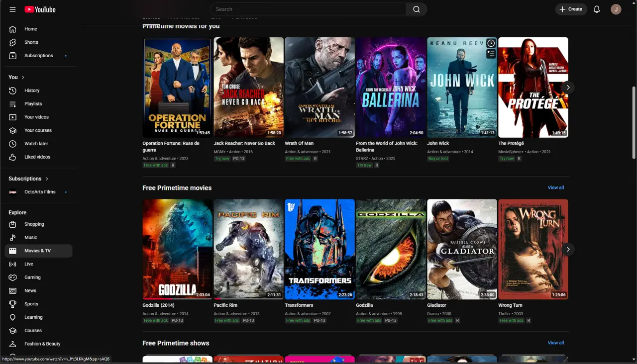Screen dimensions: 637x364
Task: Open Playlists icon in sidebar
Action: pos(13,104)
